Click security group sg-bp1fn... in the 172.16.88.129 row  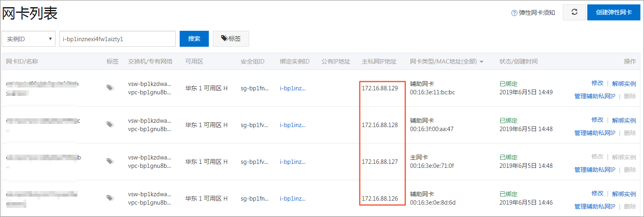click(255, 88)
